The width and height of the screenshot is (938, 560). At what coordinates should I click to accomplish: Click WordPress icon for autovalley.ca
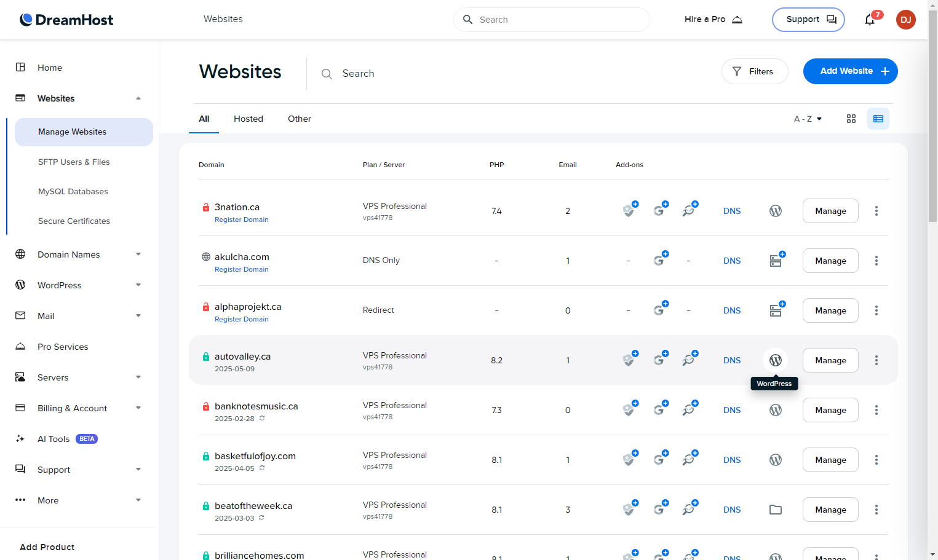pyautogui.click(x=776, y=360)
